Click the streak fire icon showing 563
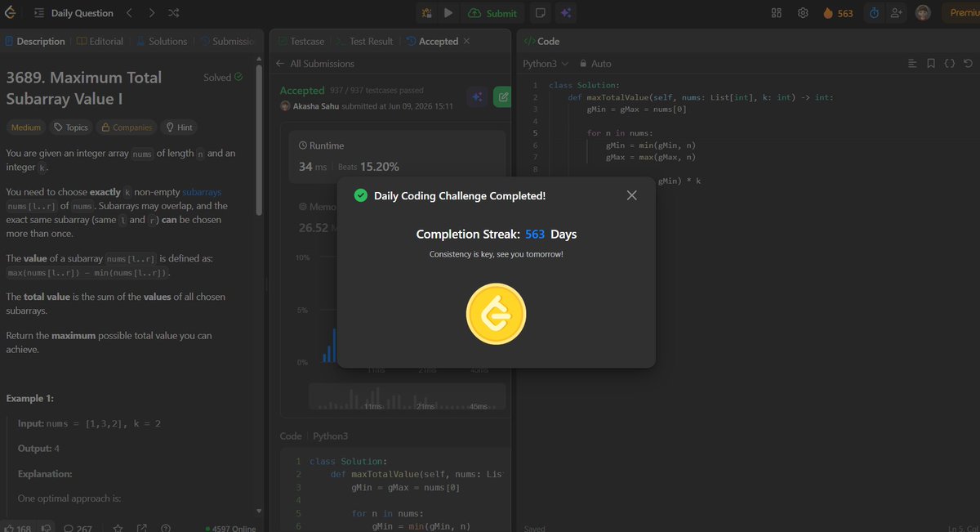 [x=838, y=13]
